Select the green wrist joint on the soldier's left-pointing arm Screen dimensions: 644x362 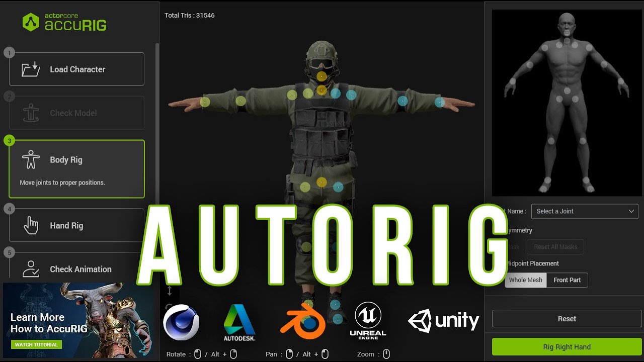coord(205,102)
